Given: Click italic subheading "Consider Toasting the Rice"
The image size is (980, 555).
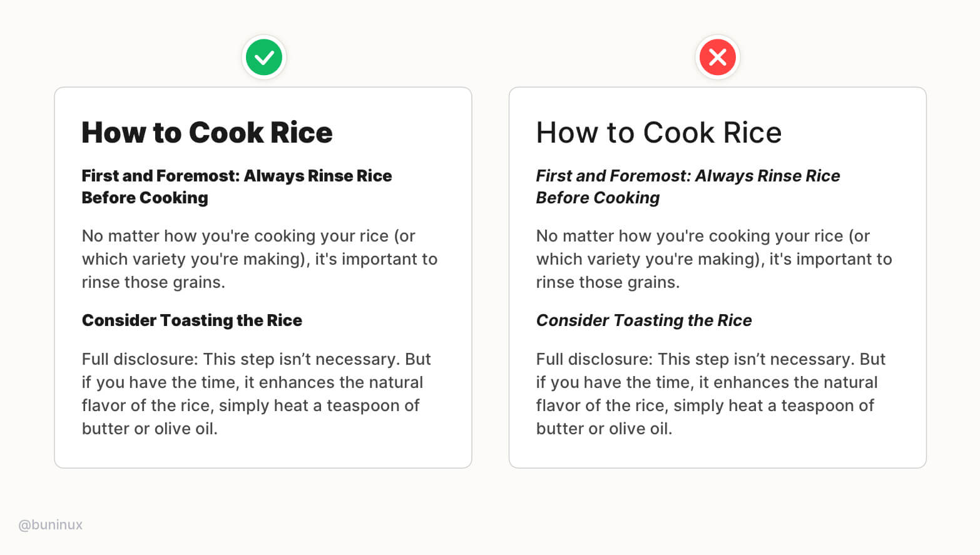Looking at the screenshot, I should click(x=644, y=320).
